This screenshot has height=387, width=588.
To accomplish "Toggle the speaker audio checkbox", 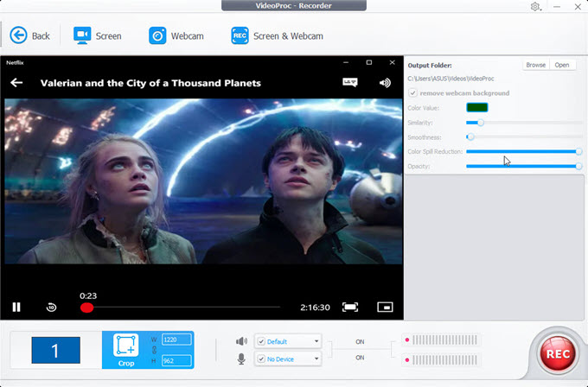I will tap(260, 341).
